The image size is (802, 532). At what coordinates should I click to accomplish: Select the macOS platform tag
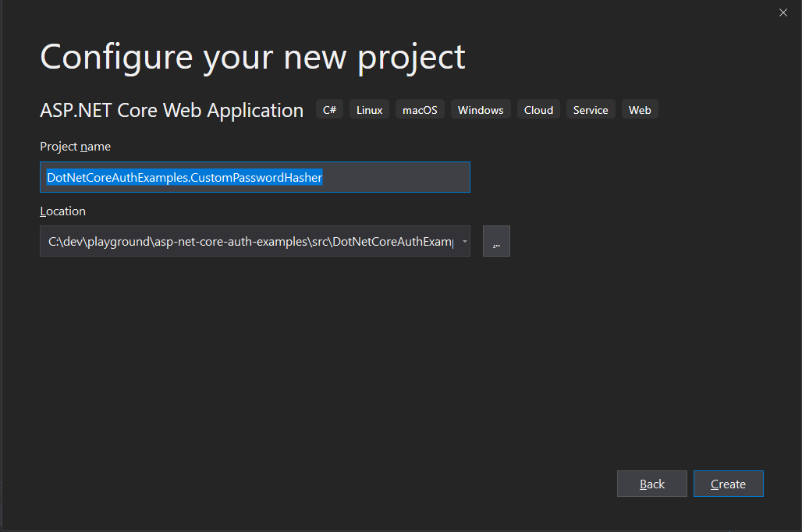[x=420, y=110]
